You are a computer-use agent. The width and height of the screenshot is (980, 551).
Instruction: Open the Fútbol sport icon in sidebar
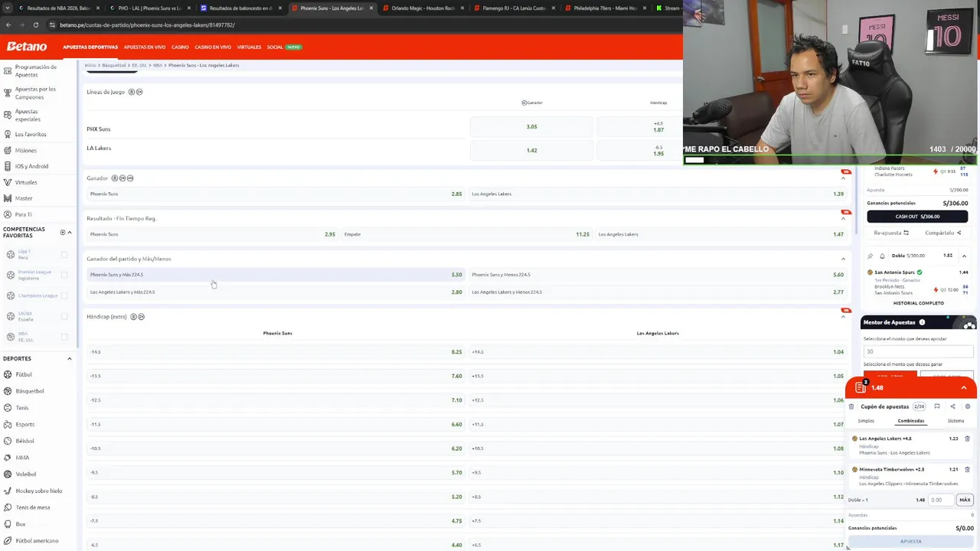coord(8,374)
